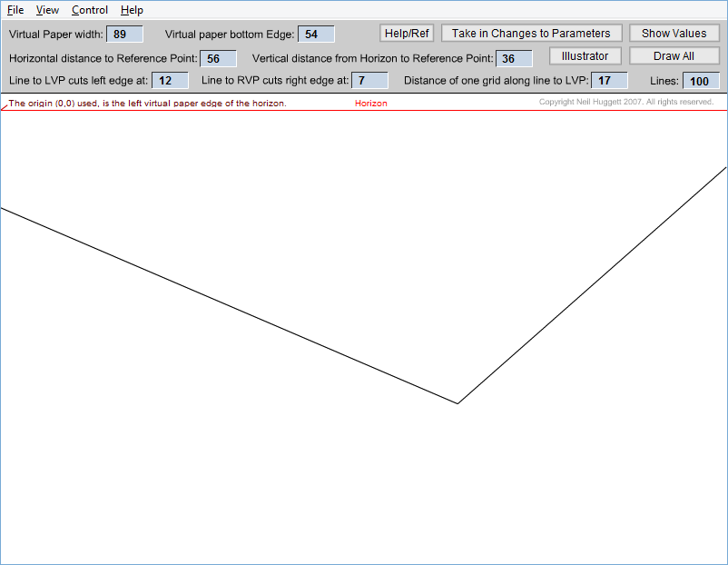Launch the Illustrator button
Screen dimensions: 728x565
(585, 56)
